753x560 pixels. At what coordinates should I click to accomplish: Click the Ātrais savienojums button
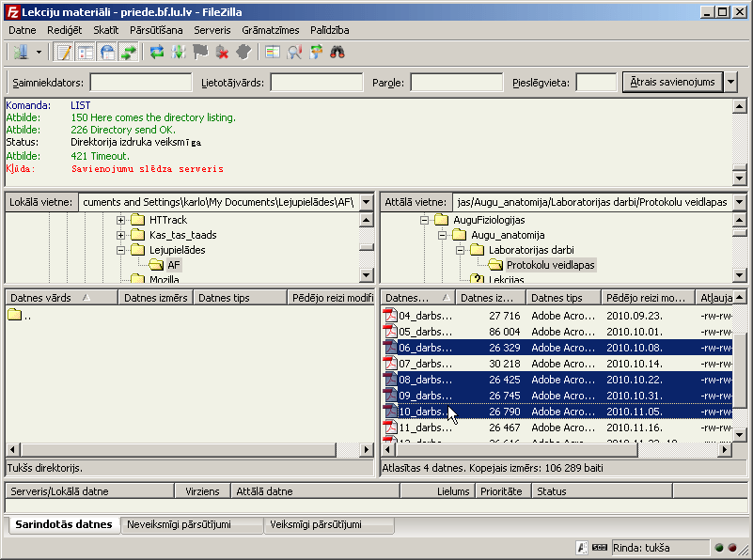pyautogui.click(x=672, y=82)
